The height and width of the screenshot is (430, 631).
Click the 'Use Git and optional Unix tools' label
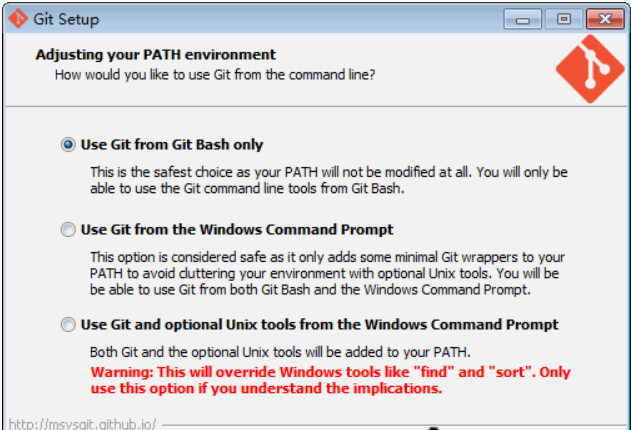[x=319, y=325]
